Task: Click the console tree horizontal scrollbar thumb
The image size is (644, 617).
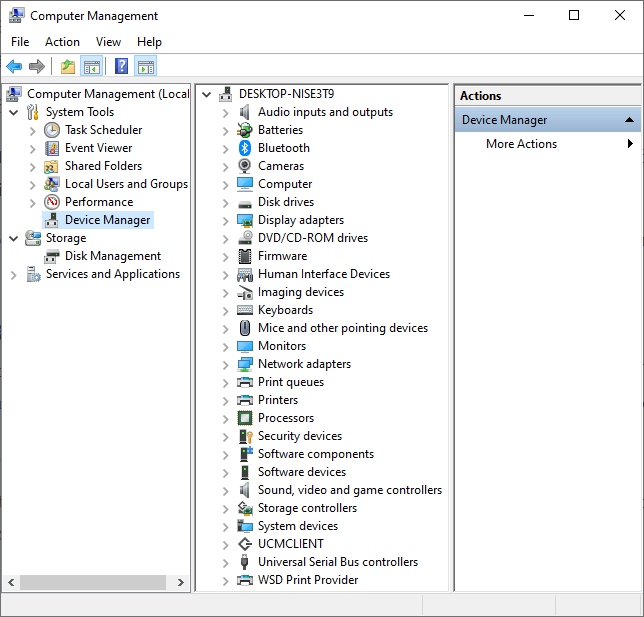Action: (x=93, y=582)
